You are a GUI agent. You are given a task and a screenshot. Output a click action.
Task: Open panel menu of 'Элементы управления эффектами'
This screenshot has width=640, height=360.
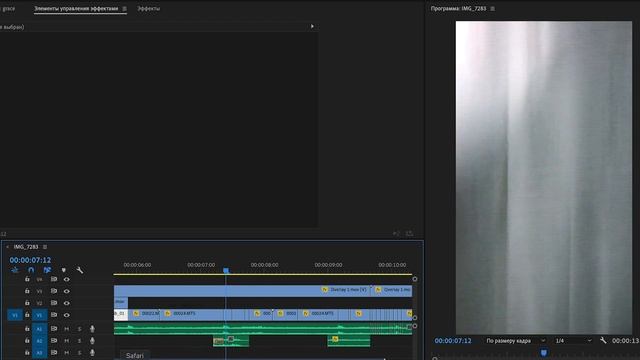pyautogui.click(x=124, y=9)
